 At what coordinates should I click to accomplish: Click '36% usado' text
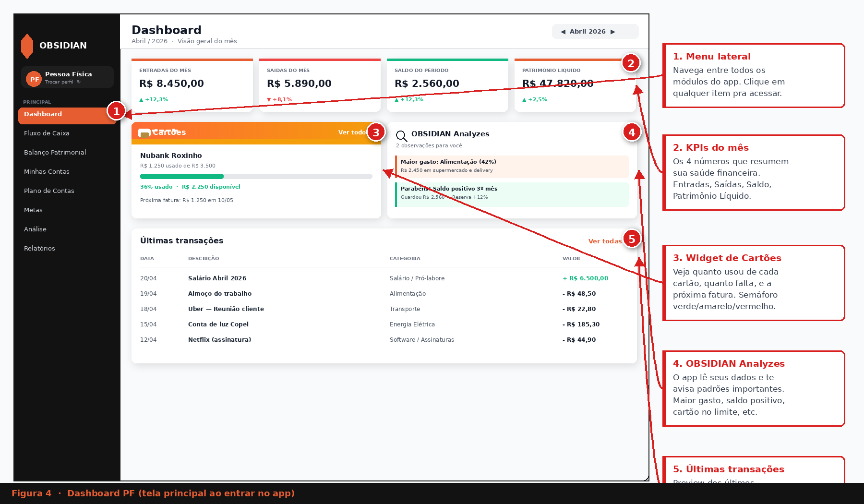(x=156, y=187)
